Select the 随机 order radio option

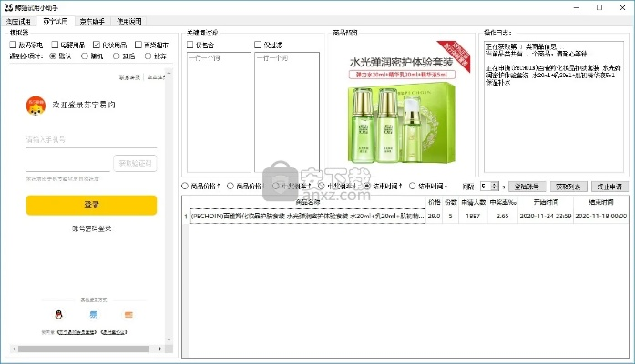click(84, 56)
